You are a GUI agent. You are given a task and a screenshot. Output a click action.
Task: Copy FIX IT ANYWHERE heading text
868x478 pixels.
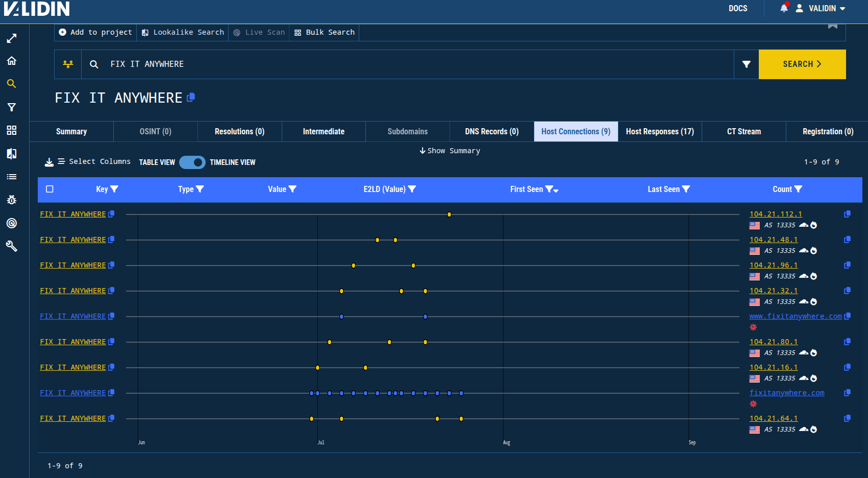[x=191, y=97]
